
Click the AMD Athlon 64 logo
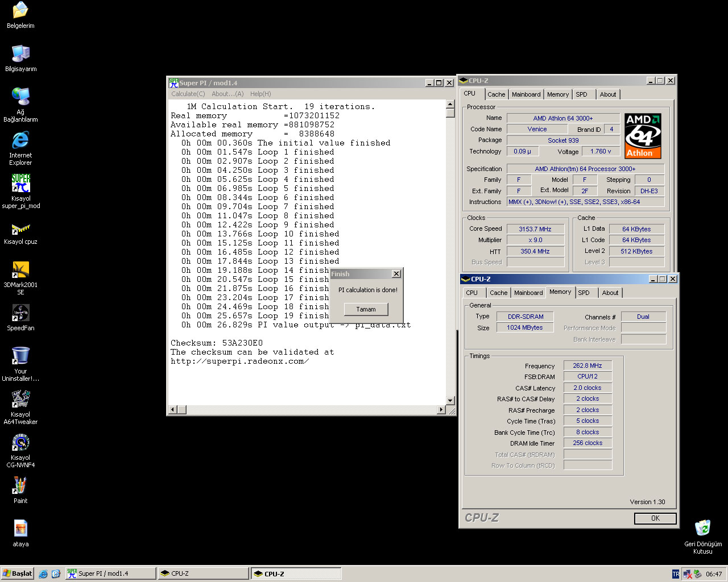[x=643, y=136]
